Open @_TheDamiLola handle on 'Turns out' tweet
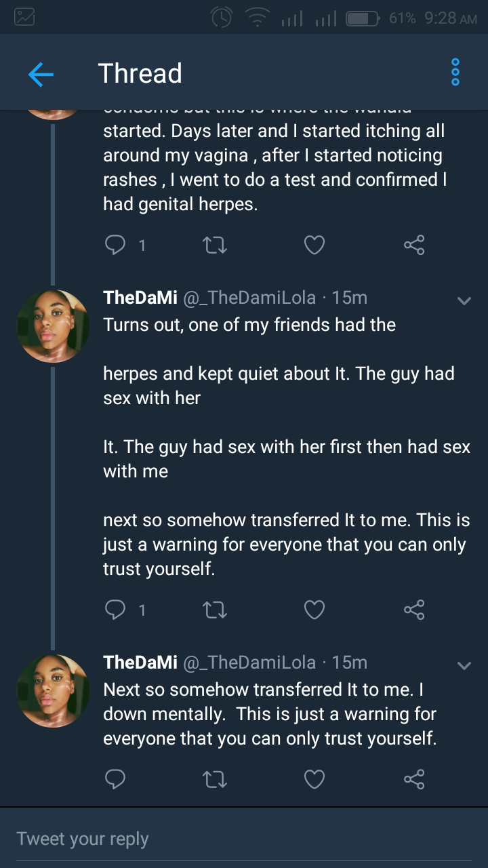This screenshot has height=868, width=488. coord(249,298)
